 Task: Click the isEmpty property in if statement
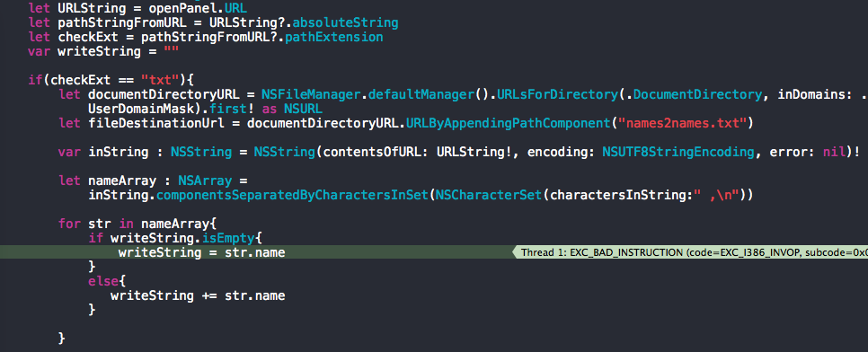tap(232, 239)
